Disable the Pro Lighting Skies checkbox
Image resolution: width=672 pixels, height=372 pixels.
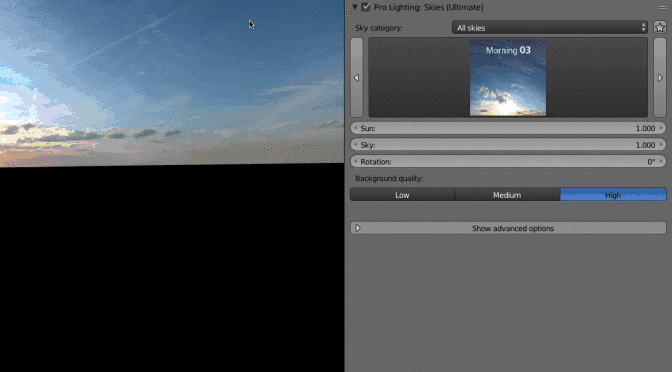366,7
